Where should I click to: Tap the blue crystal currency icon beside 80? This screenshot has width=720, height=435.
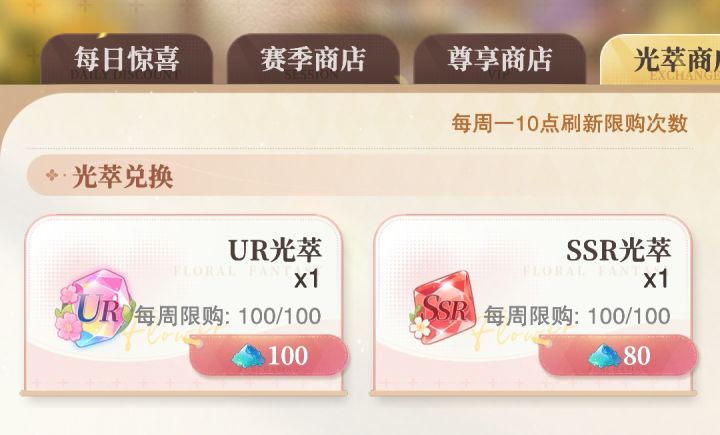[x=604, y=356]
